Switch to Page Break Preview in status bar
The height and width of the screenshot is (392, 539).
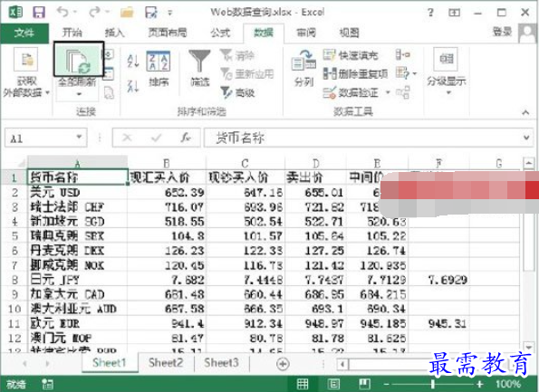pyautogui.click(x=364, y=384)
